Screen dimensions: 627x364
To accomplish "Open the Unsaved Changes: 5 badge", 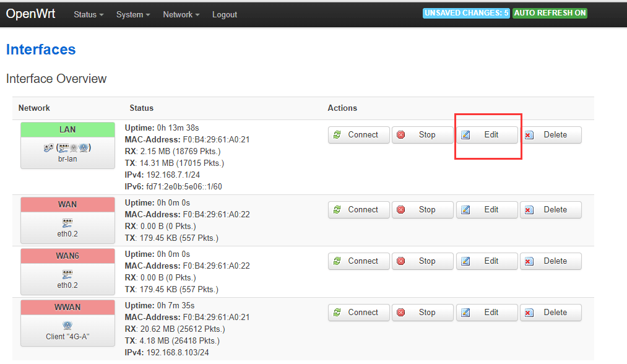I will click(466, 13).
